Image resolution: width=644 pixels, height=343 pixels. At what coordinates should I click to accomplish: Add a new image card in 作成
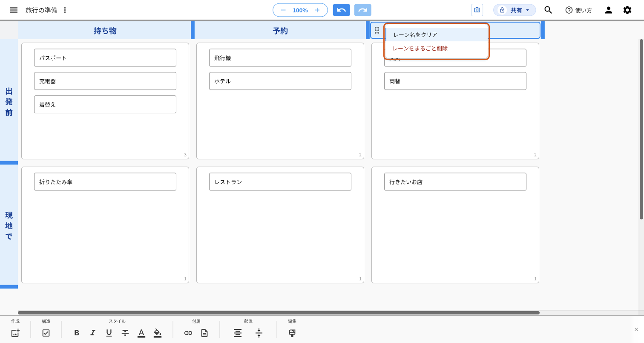tap(15, 333)
